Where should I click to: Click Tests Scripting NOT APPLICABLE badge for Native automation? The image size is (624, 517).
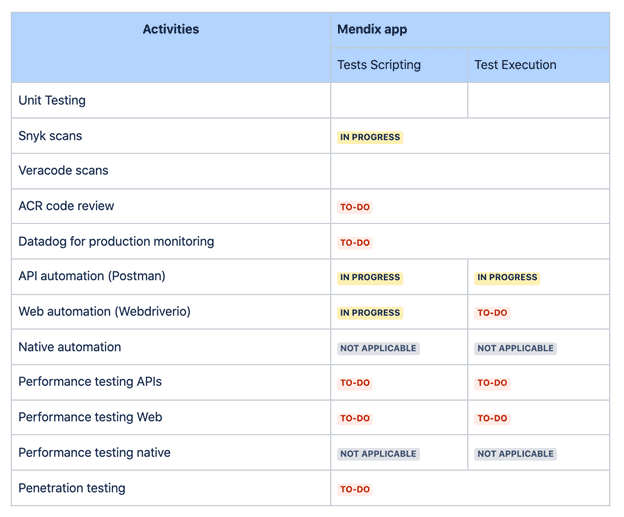tap(378, 348)
